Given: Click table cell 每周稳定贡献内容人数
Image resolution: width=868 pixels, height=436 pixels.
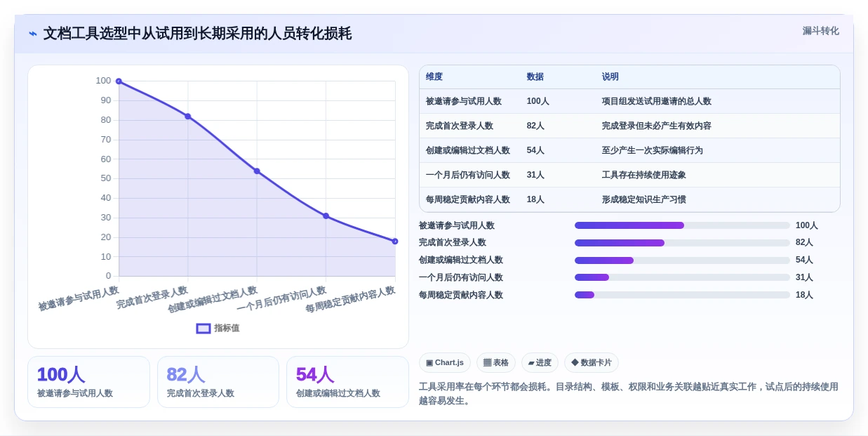Looking at the screenshot, I should click(468, 199).
